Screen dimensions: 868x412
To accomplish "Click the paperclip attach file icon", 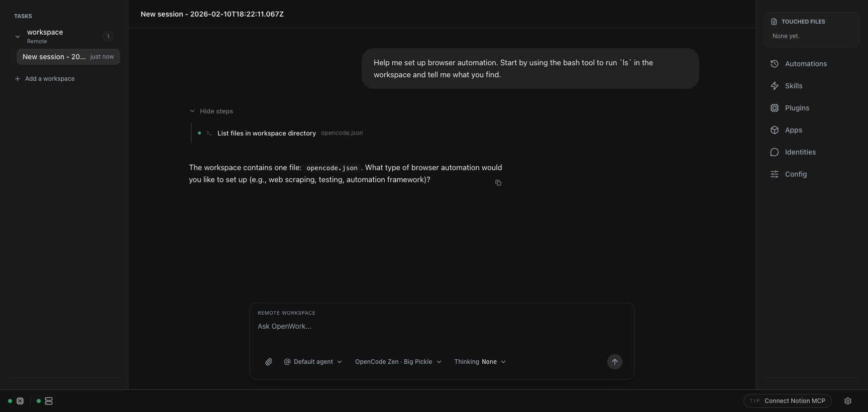I will tap(269, 362).
